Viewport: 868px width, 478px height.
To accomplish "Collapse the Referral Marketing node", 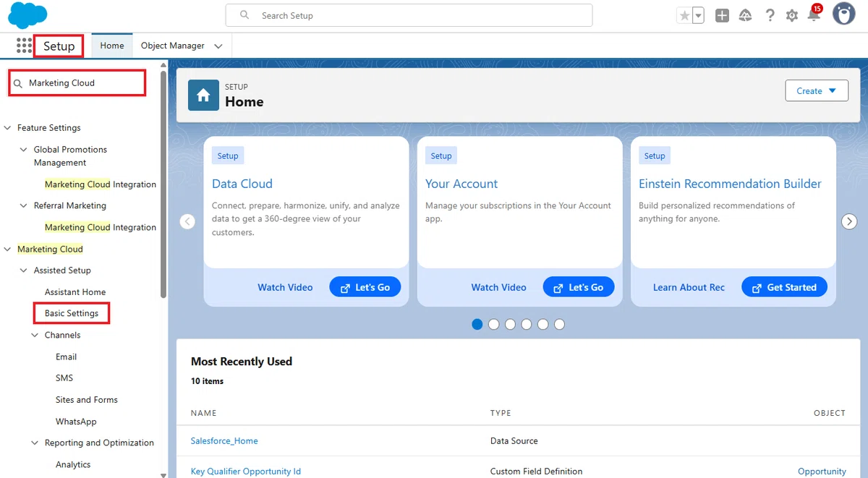I will pos(24,206).
